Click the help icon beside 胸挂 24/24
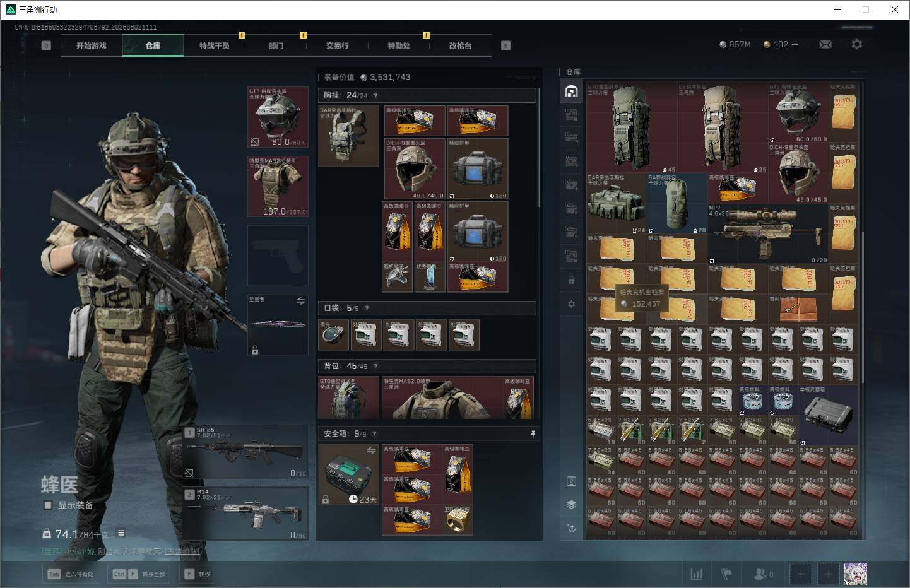This screenshot has height=588, width=910. pos(375,96)
